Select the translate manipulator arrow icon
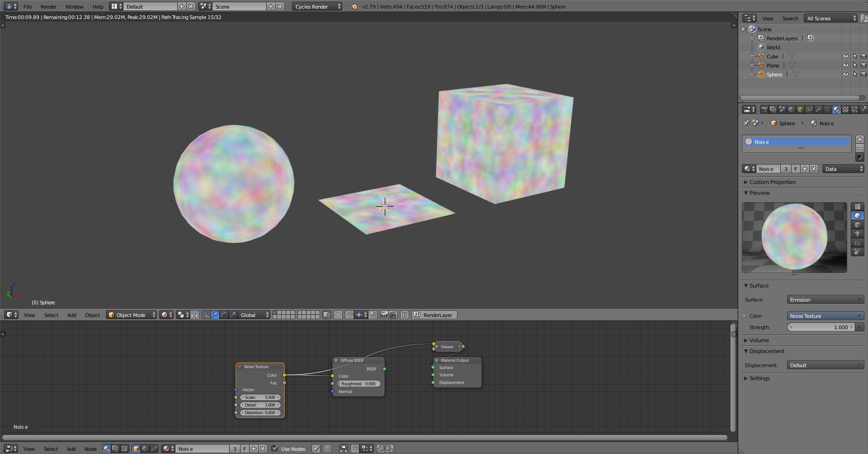Viewport: 868px width, 454px height. [x=215, y=315]
